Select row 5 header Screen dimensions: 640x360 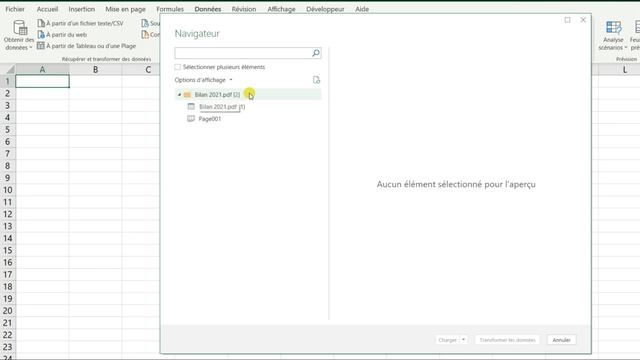tap(7, 130)
